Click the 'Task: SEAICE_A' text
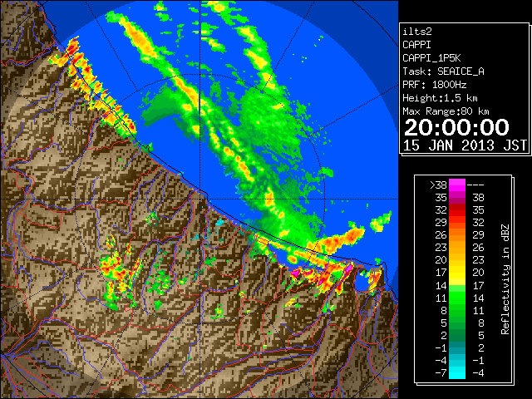 pos(443,71)
